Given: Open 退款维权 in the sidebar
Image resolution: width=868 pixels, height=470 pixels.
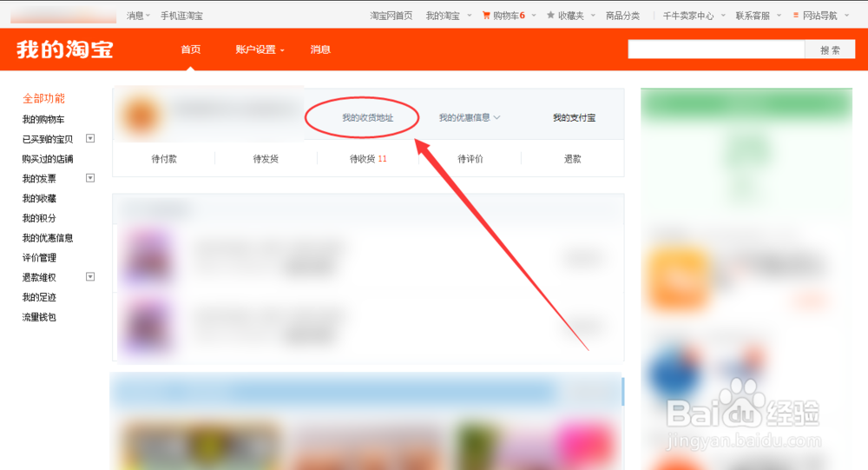Looking at the screenshot, I should (39, 278).
